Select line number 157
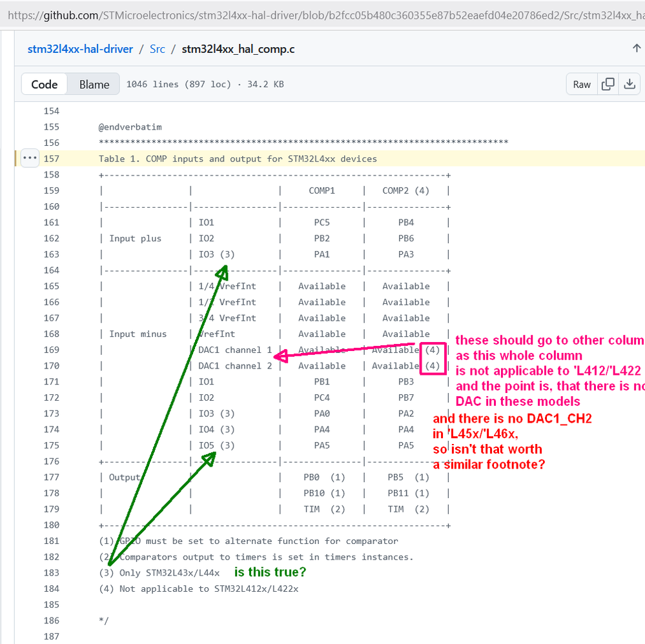This screenshot has height=644, width=645. pyautogui.click(x=52, y=159)
